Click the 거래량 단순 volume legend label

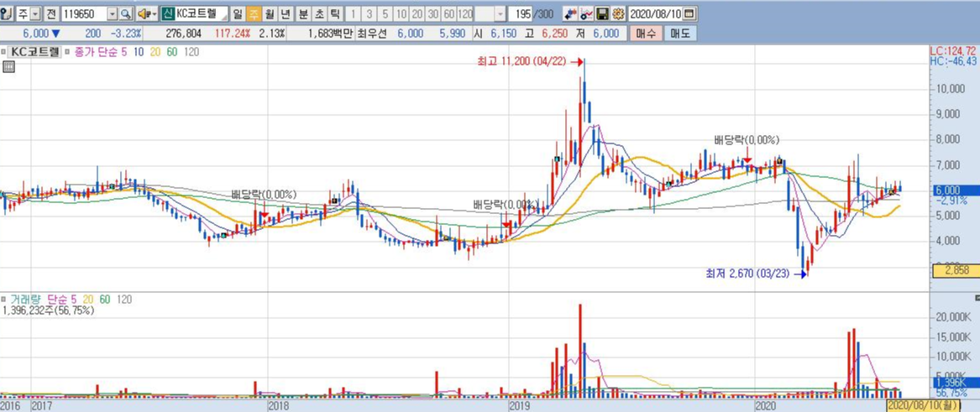38,300
